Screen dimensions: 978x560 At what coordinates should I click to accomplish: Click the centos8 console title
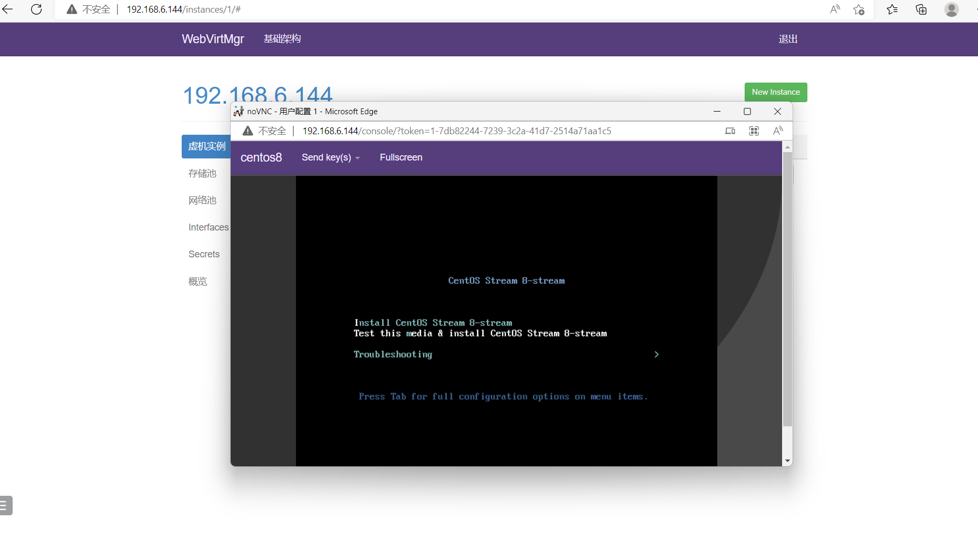(261, 157)
